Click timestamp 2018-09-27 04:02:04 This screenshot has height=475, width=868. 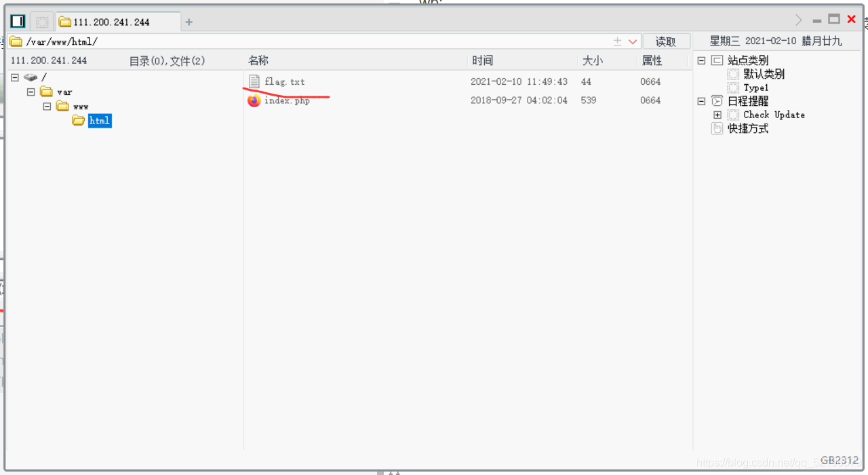click(x=519, y=100)
